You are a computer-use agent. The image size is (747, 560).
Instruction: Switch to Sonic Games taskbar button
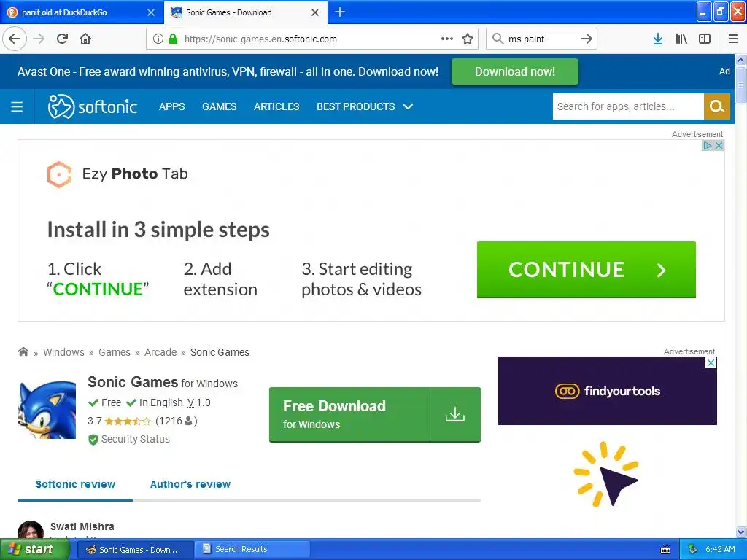135,550
